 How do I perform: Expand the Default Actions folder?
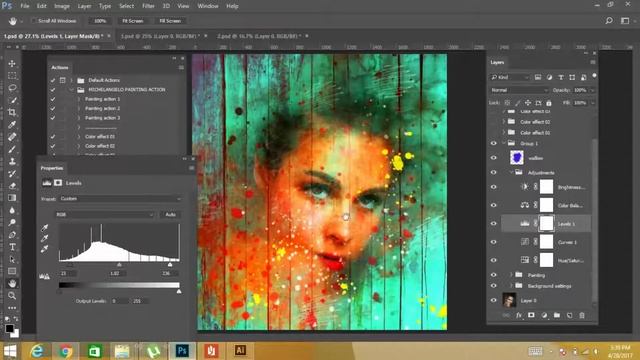click(x=71, y=80)
